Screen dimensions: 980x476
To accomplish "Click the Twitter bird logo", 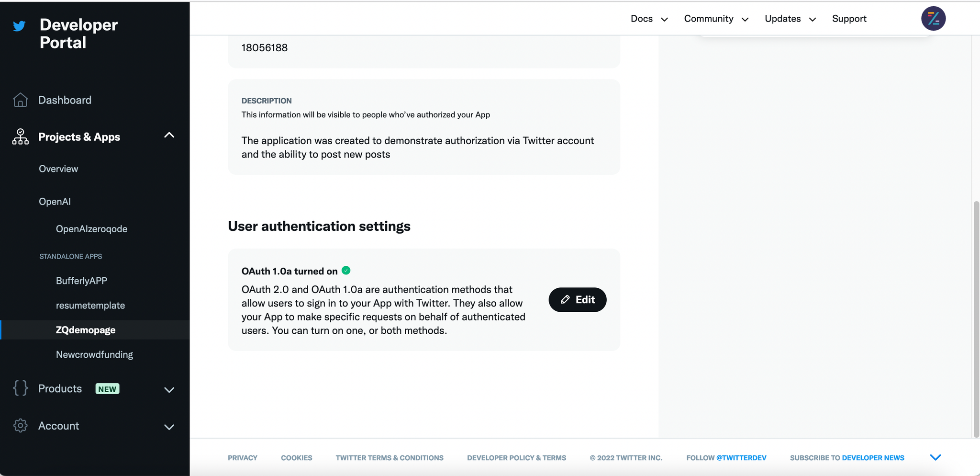I will 19,26.
